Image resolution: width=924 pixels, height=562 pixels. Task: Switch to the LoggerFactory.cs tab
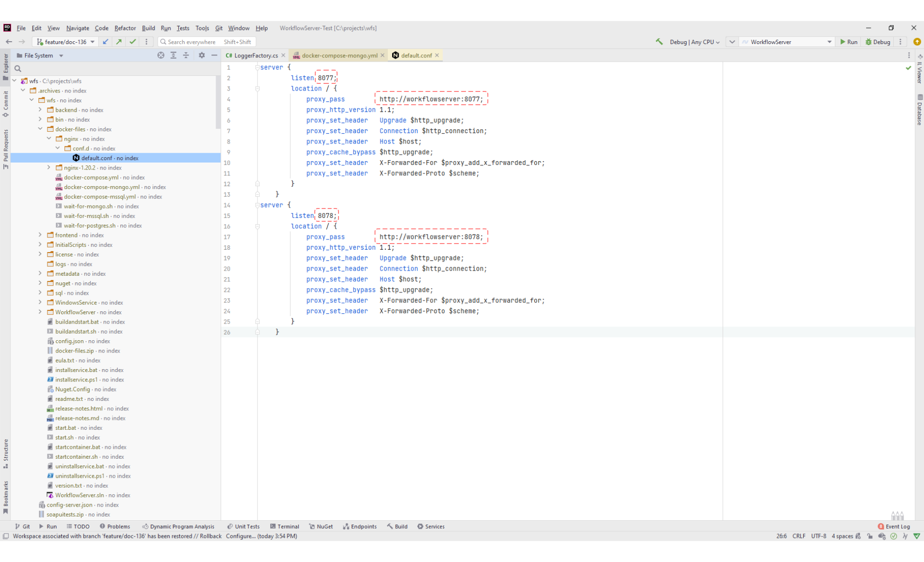click(x=256, y=55)
